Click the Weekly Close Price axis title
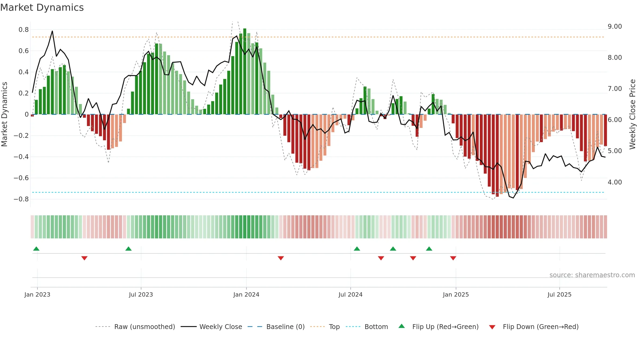Viewport: 644px width, 362px height. coord(632,114)
